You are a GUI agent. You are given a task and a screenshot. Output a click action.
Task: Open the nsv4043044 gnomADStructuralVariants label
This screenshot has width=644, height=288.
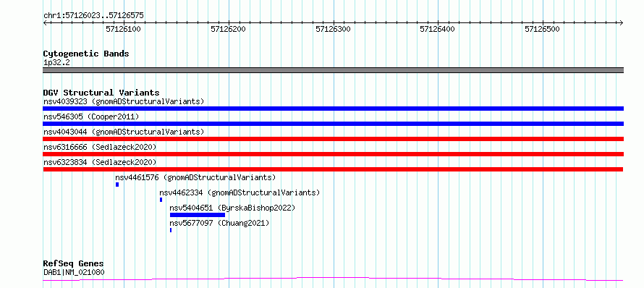coord(124,132)
